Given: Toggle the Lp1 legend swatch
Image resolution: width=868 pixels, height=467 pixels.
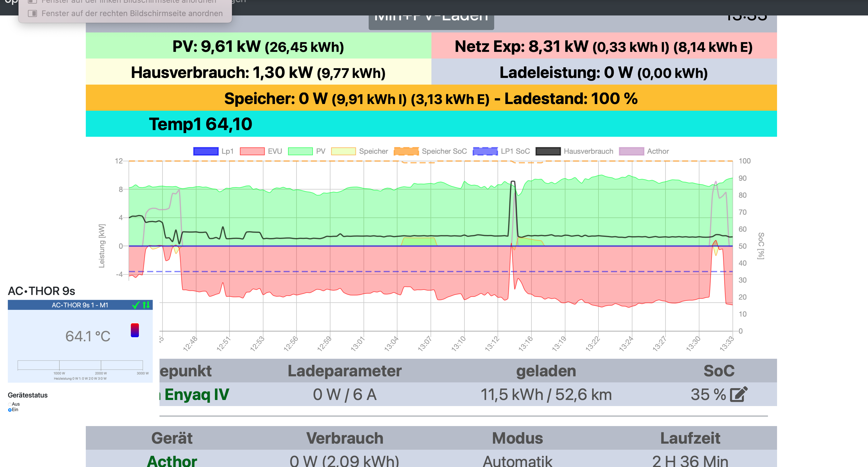Looking at the screenshot, I should (206, 151).
